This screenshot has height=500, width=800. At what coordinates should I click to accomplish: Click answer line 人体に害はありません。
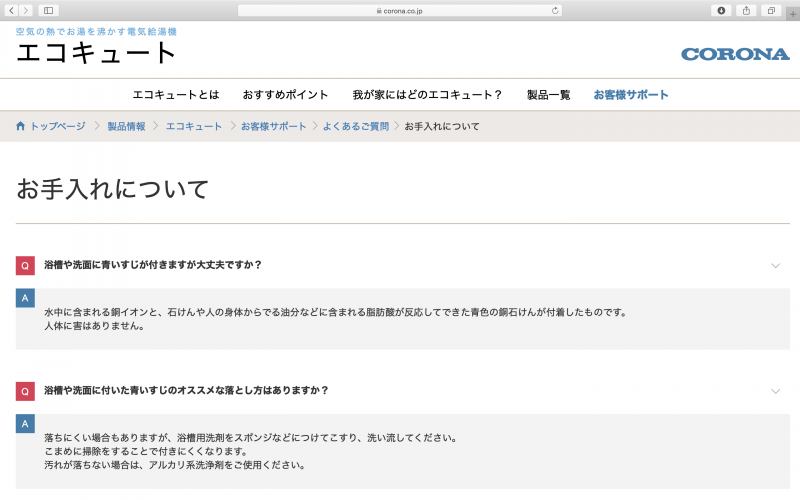coord(94,326)
